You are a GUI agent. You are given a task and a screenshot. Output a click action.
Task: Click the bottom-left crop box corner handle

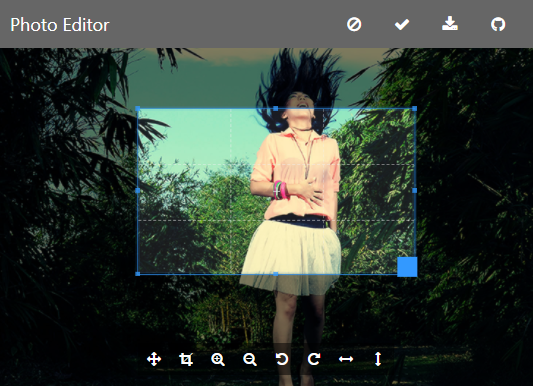[138, 274]
